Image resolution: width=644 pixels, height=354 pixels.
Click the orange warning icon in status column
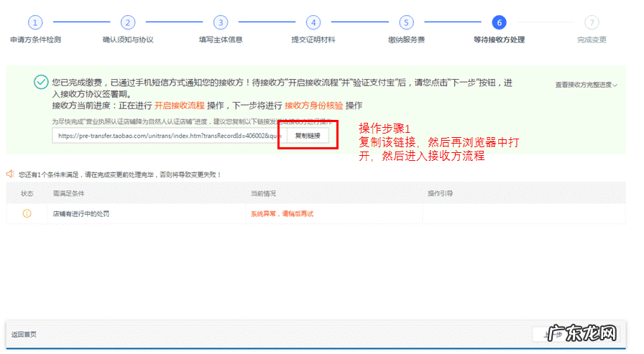tap(27, 213)
